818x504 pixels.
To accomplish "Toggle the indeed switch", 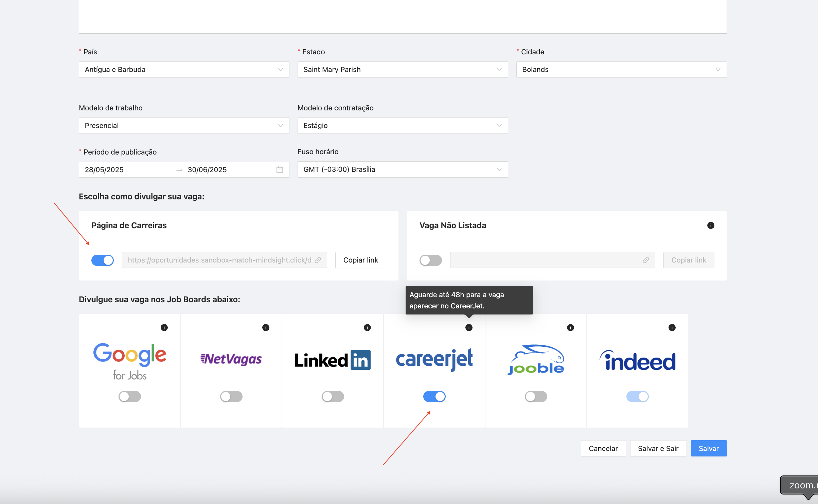I will pos(638,396).
